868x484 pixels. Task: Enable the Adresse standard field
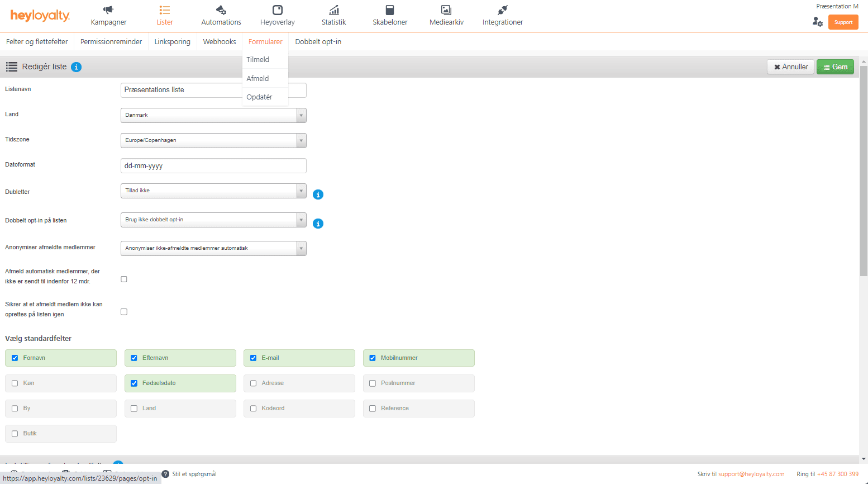point(254,383)
